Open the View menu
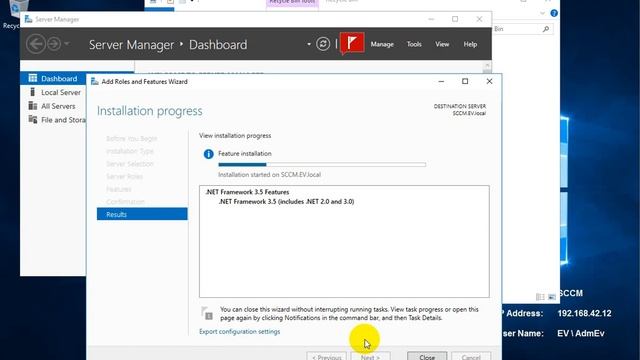640x360 pixels. [x=442, y=44]
